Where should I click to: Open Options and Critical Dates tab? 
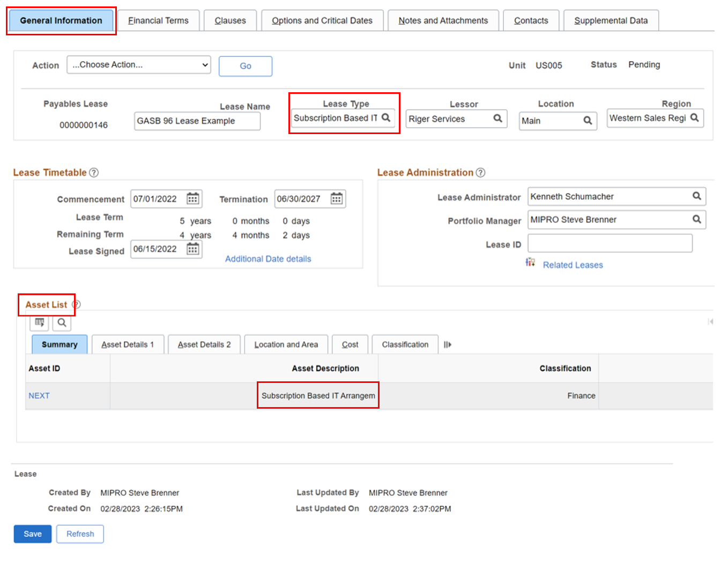coord(322,21)
